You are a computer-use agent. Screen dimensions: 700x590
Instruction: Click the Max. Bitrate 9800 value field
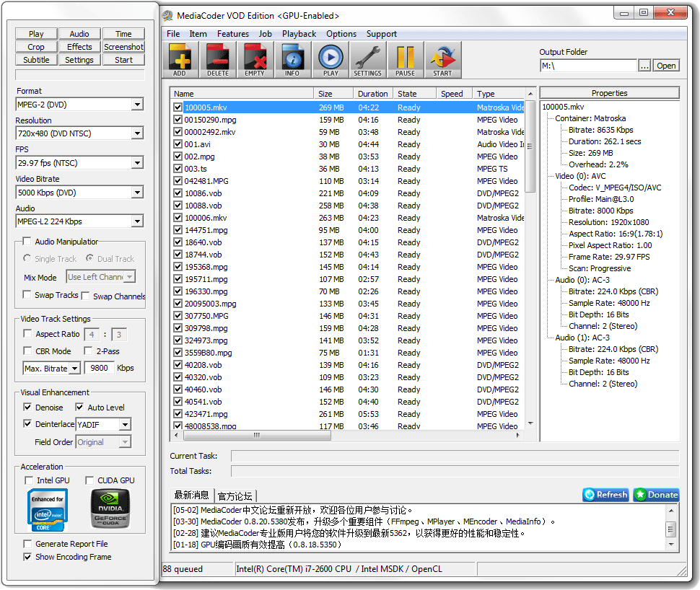coord(99,368)
